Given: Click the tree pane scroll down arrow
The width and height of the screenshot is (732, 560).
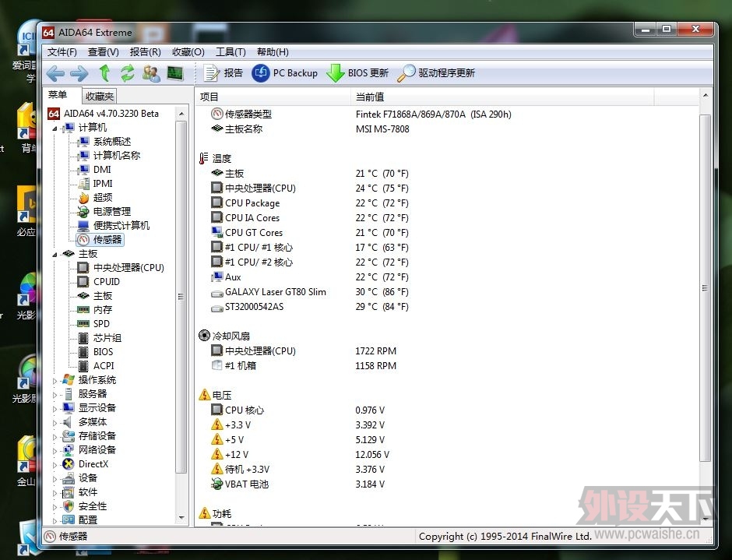Looking at the screenshot, I should (181, 518).
